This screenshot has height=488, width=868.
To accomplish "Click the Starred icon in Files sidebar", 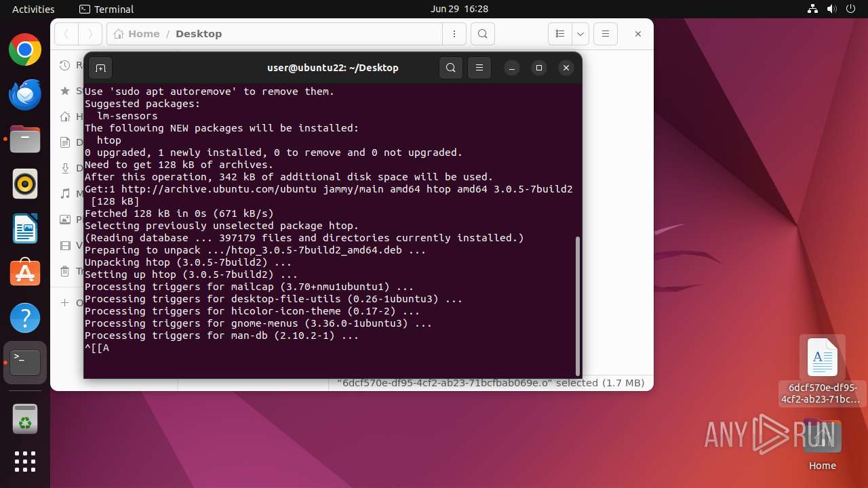I will click(x=65, y=91).
